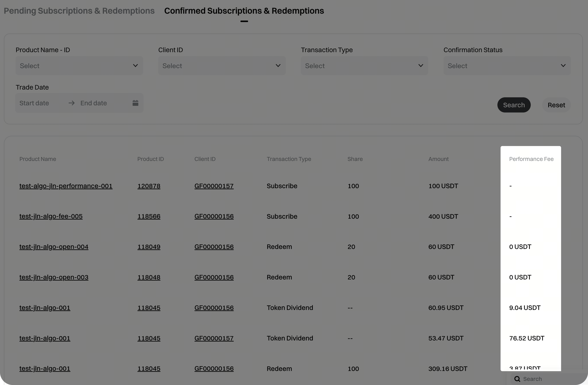Screen dimensions: 588x385
Task: Click the Search text field at the bottom right
Action: tap(548, 379)
